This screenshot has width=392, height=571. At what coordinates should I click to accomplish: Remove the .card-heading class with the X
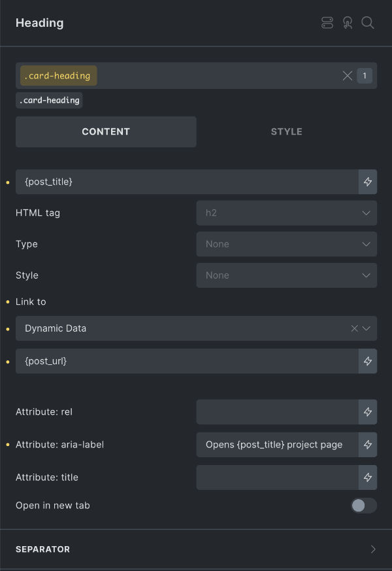(x=347, y=75)
